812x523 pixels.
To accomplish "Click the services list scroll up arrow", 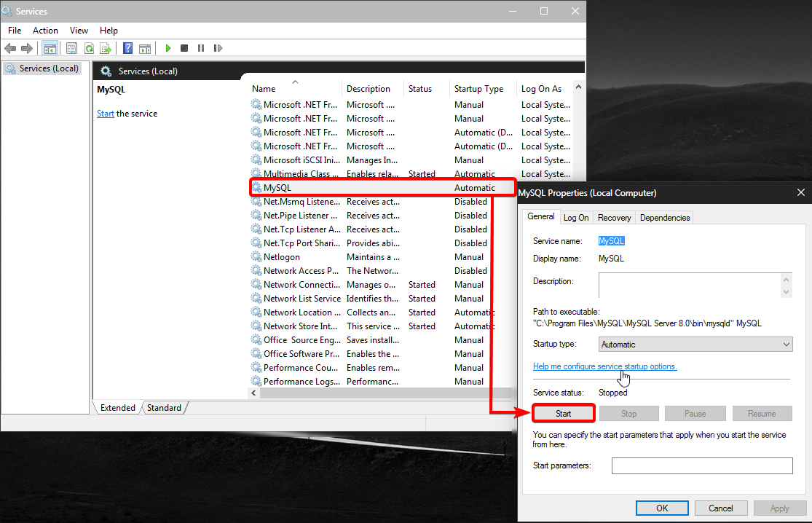I will (578, 87).
